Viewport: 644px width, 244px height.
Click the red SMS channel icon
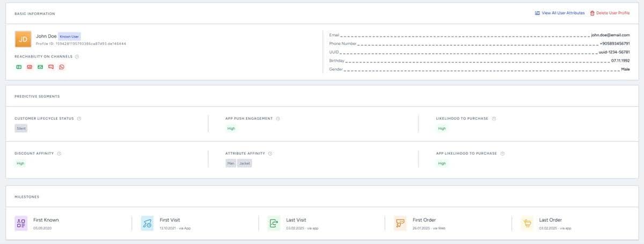pyautogui.click(x=51, y=67)
